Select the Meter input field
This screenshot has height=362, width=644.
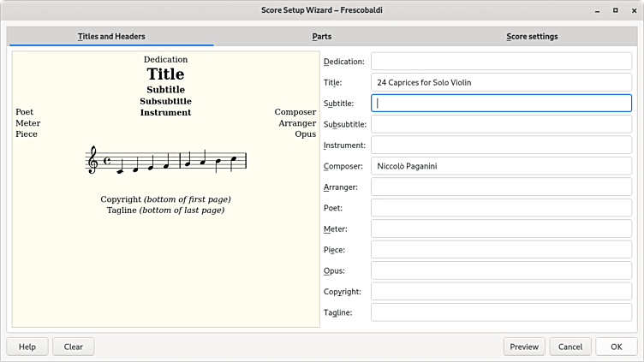[x=501, y=228]
